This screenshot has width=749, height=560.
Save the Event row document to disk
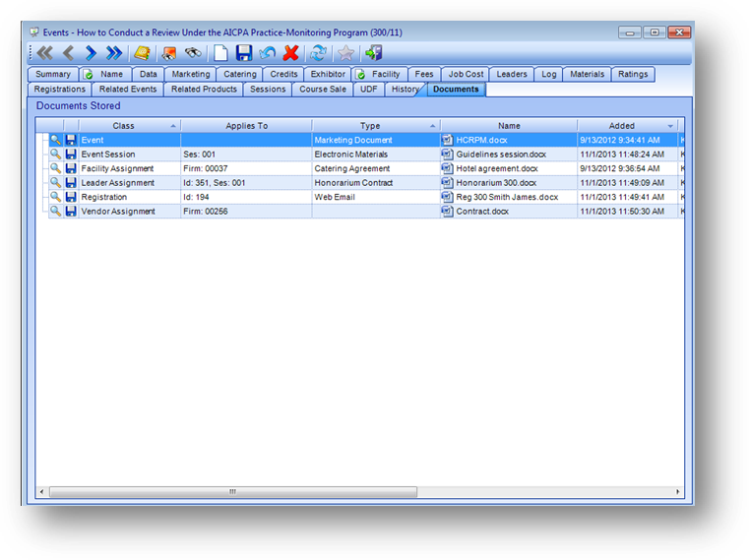coord(71,140)
